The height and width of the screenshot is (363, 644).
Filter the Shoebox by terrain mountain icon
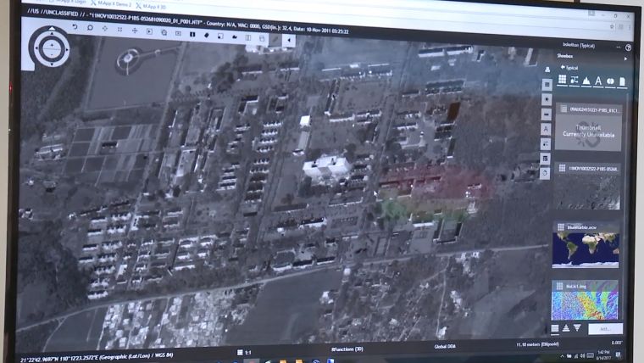[586, 81]
